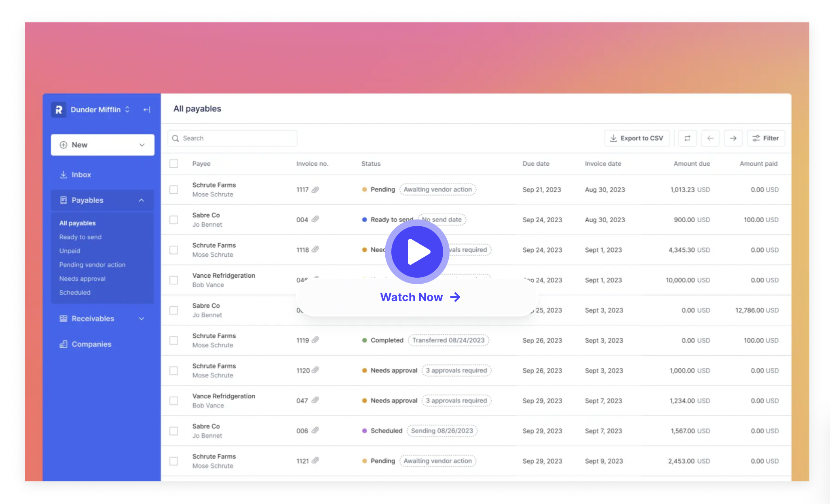Click the Export to CSV button
Image resolution: width=830 pixels, height=504 pixels.
click(637, 138)
